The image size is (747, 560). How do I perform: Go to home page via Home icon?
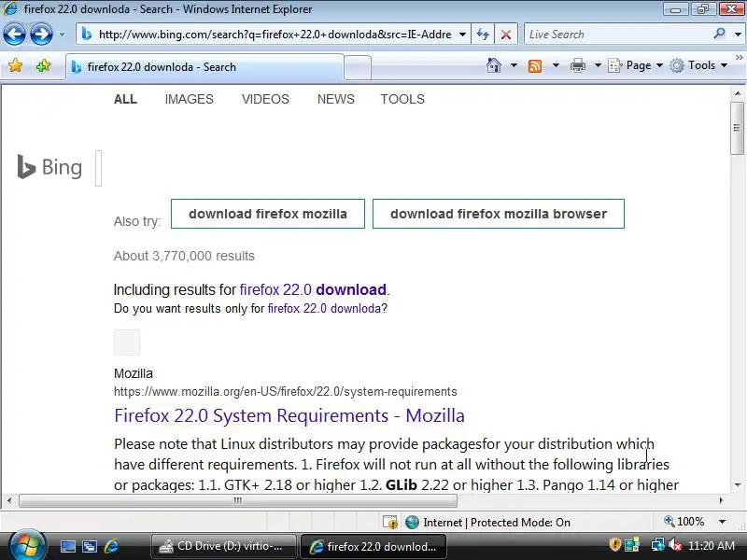click(494, 65)
